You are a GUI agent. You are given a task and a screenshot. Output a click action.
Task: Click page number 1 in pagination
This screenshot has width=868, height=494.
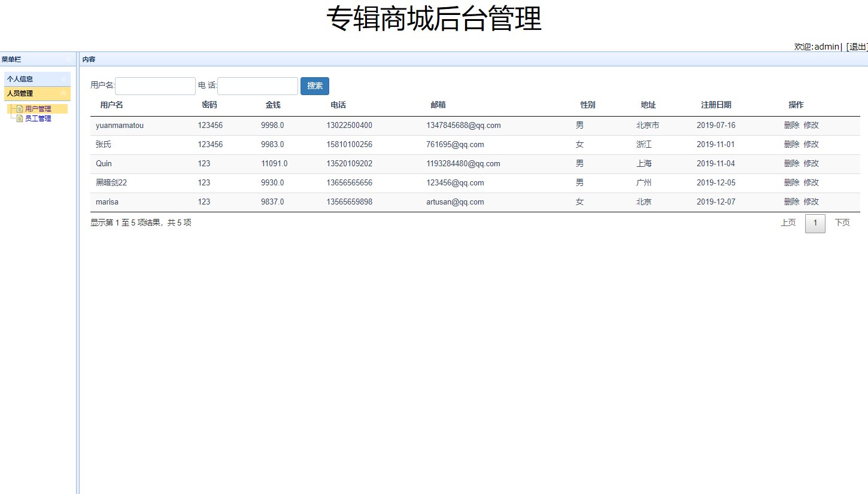pos(815,222)
